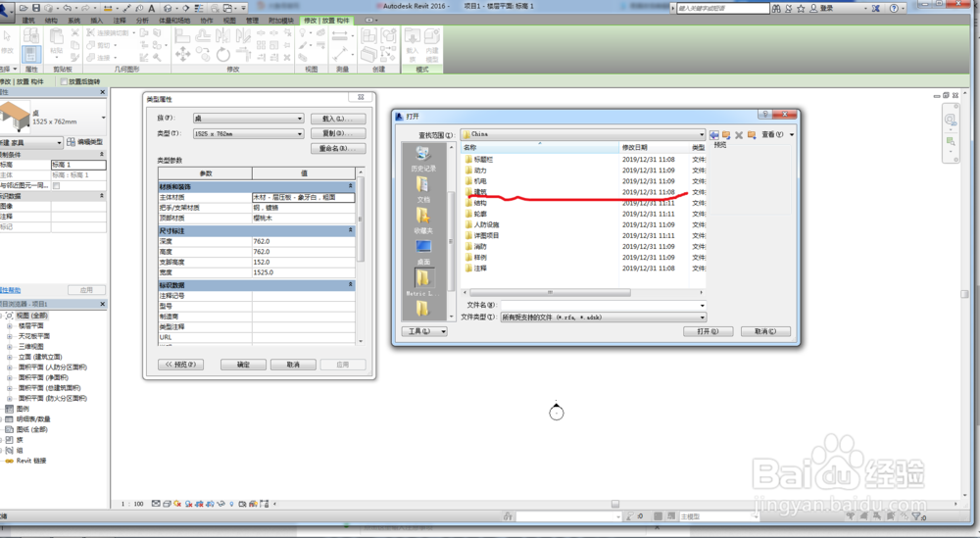Expand the 文件类型 file type dropdown

(702, 318)
